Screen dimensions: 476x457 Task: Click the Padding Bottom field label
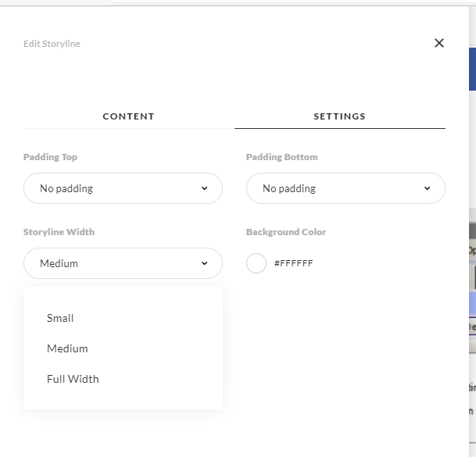281,157
